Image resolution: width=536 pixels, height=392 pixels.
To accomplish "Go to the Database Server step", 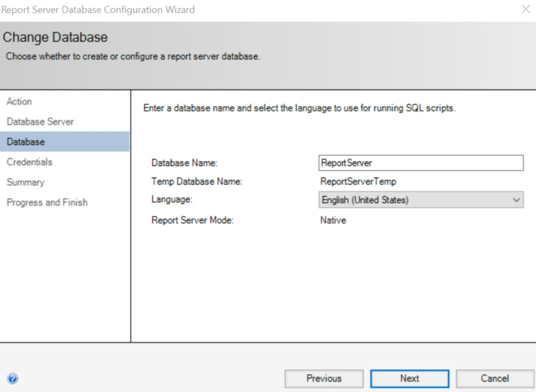I will pyautogui.click(x=40, y=121).
